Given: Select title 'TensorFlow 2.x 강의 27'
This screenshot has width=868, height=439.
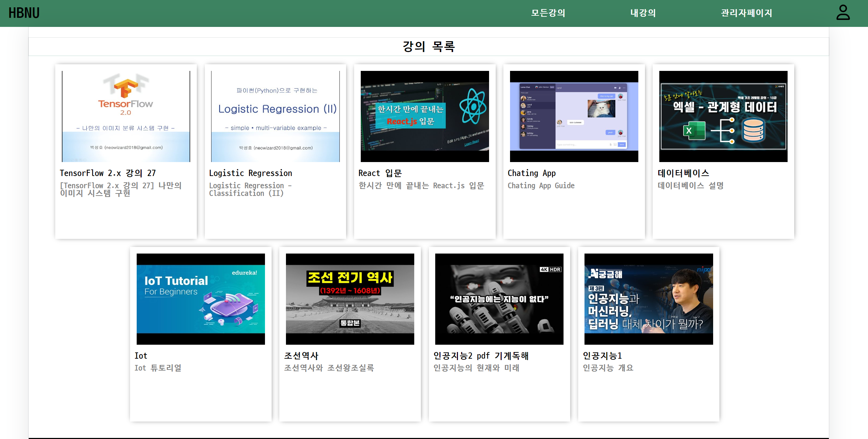Looking at the screenshot, I should (x=108, y=173).
